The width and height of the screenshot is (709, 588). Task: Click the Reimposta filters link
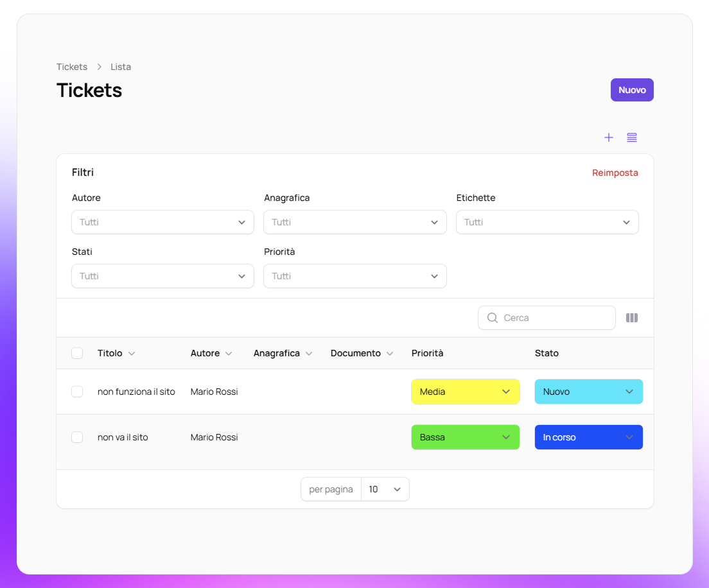(615, 173)
